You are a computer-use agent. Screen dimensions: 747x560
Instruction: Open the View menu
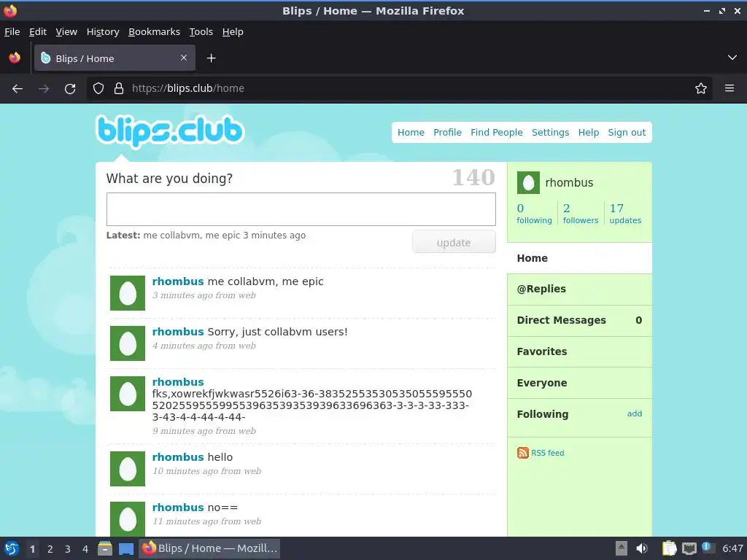coord(66,32)
